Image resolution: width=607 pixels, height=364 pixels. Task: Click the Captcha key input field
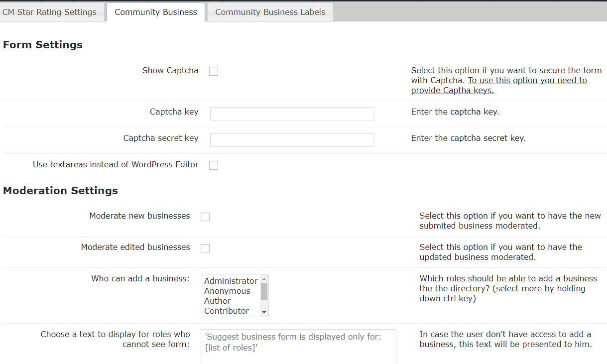point(292,114)
